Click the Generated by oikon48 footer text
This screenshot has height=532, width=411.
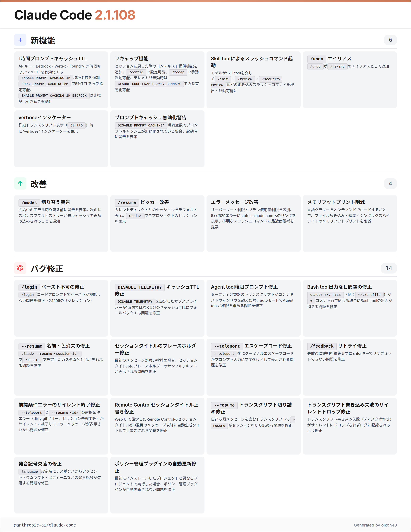375,525
